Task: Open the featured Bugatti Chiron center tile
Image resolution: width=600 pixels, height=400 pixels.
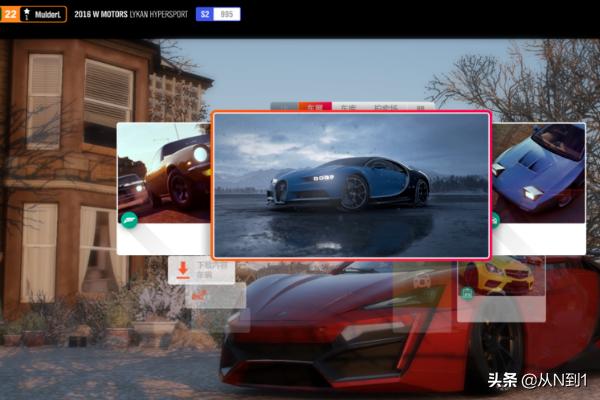Action: coord(351,185)
